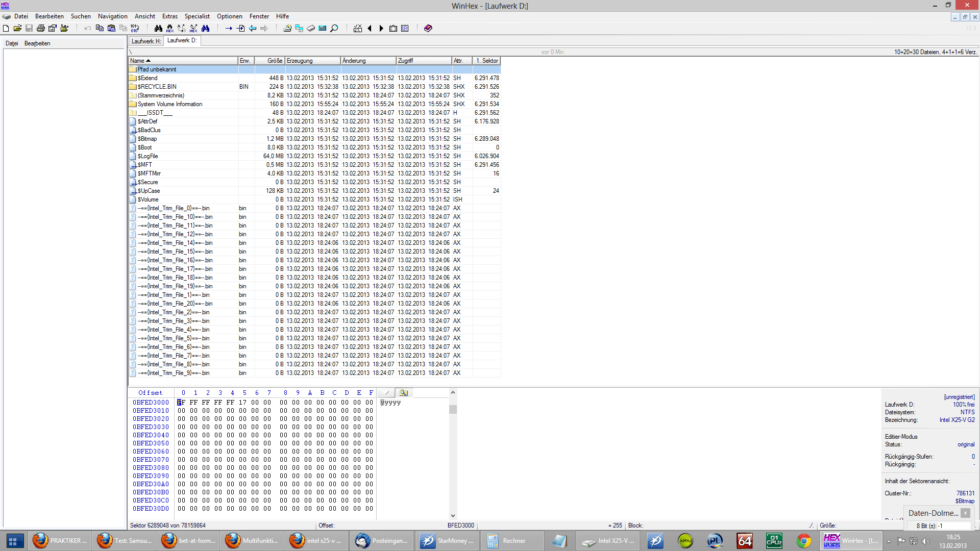Sort file list by Name column header
The width and height of the screenshot is (980, 551).
183,61
